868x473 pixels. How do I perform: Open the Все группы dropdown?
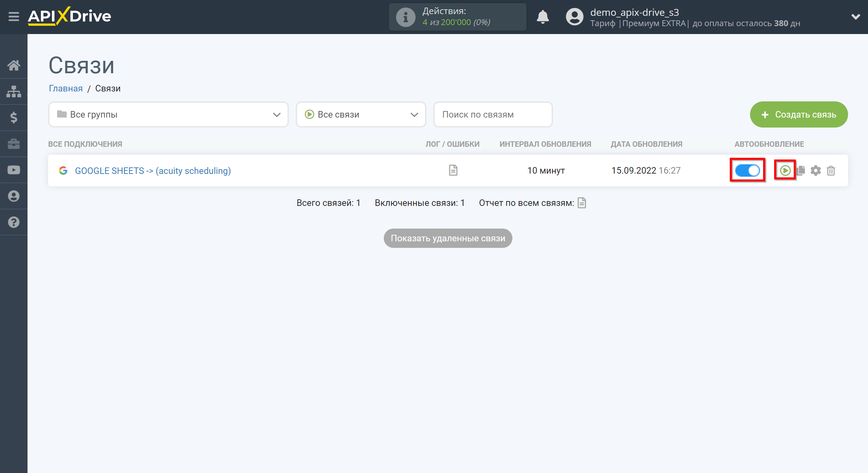[x=169, y=114]
